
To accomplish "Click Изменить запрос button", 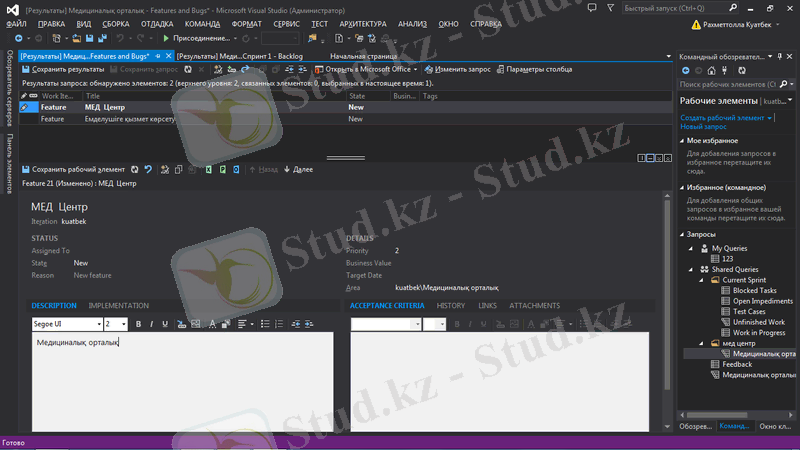I will pyautogui.click(x=458, y=69).
